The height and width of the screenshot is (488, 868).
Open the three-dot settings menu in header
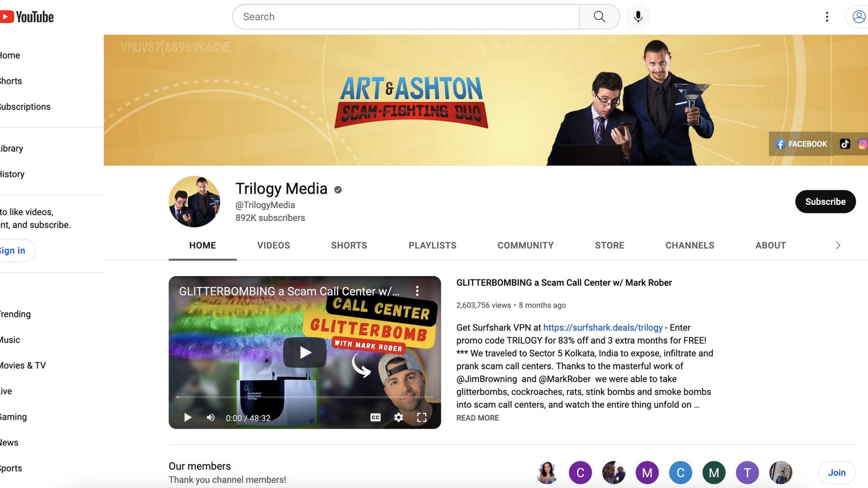[x=827, y=17]
